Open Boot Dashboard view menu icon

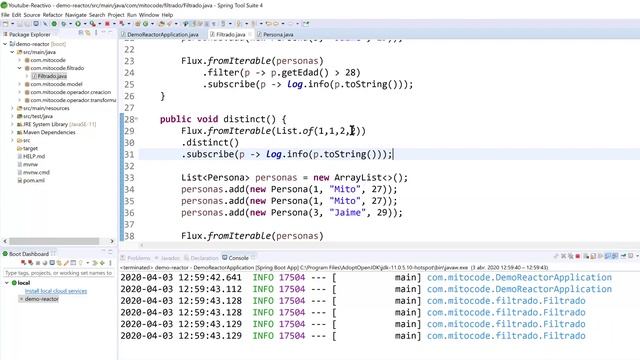pyautogui.click(x=110, y=263)
